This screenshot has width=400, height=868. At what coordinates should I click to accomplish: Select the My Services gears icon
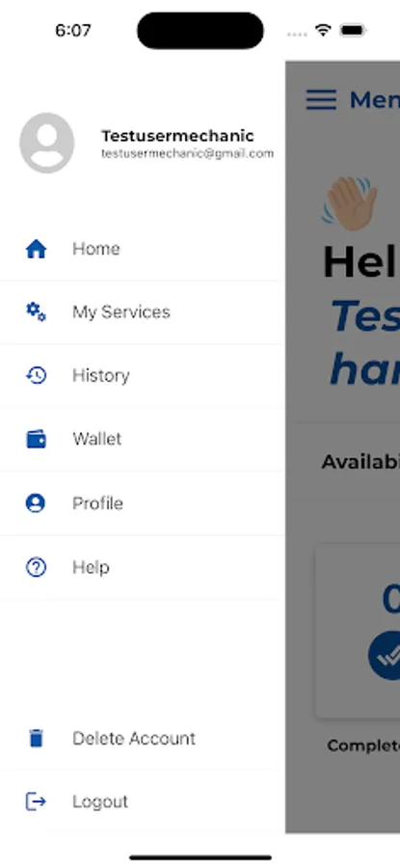36,312
